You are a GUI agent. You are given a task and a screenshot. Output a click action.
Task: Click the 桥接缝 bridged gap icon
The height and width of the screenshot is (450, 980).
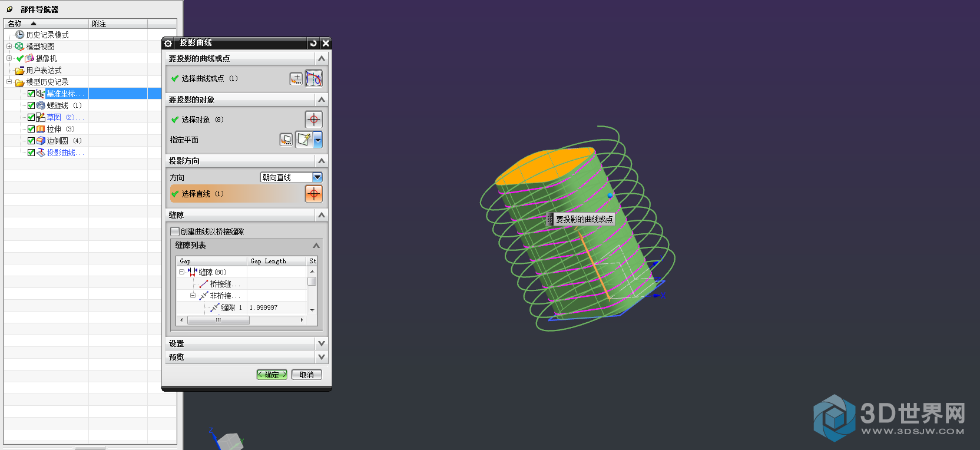[204, 284]
